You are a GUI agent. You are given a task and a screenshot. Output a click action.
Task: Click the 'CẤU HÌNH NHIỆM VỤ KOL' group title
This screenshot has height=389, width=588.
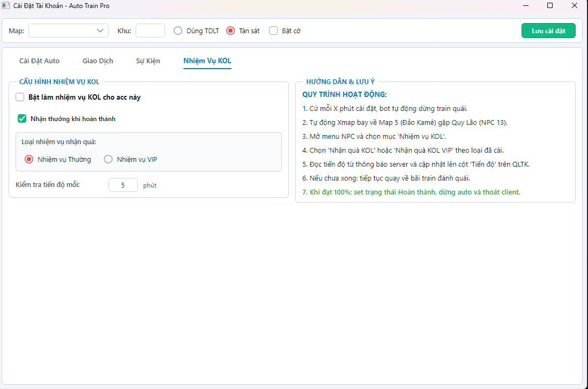(x=59, y=81)
